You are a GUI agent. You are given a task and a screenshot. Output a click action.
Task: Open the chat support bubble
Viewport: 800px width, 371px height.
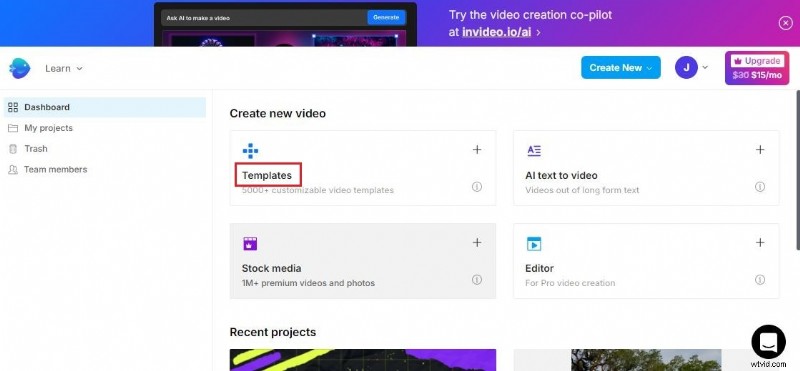768,341
